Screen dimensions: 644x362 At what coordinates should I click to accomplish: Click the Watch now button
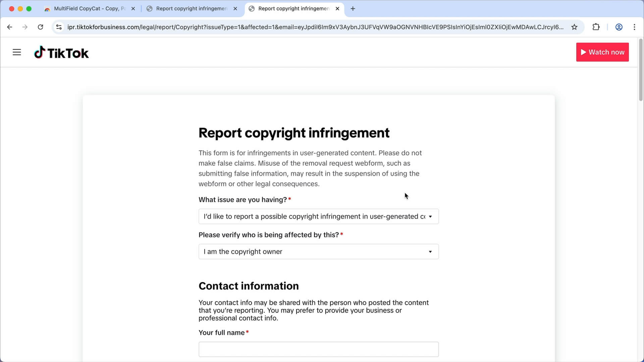602,52
